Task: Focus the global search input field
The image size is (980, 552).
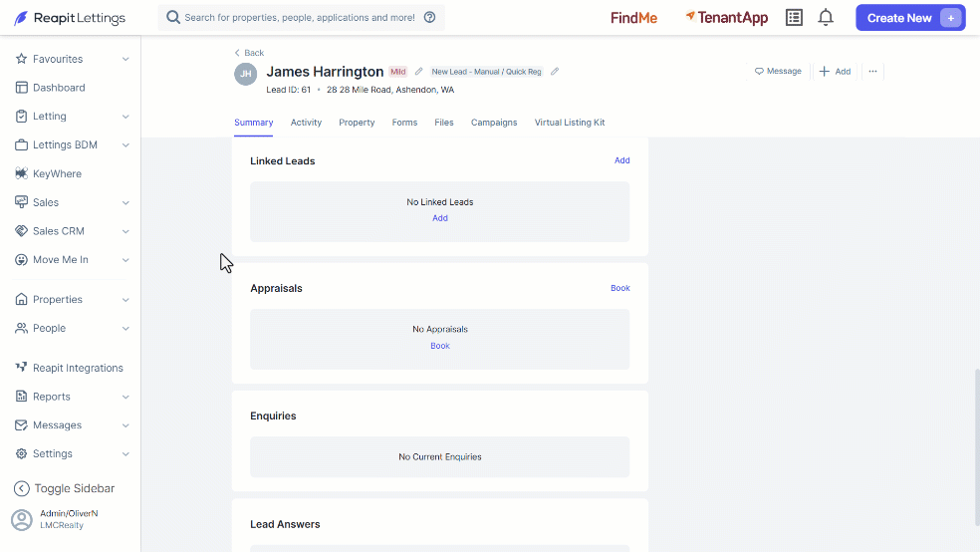Action: pos(301,18)
